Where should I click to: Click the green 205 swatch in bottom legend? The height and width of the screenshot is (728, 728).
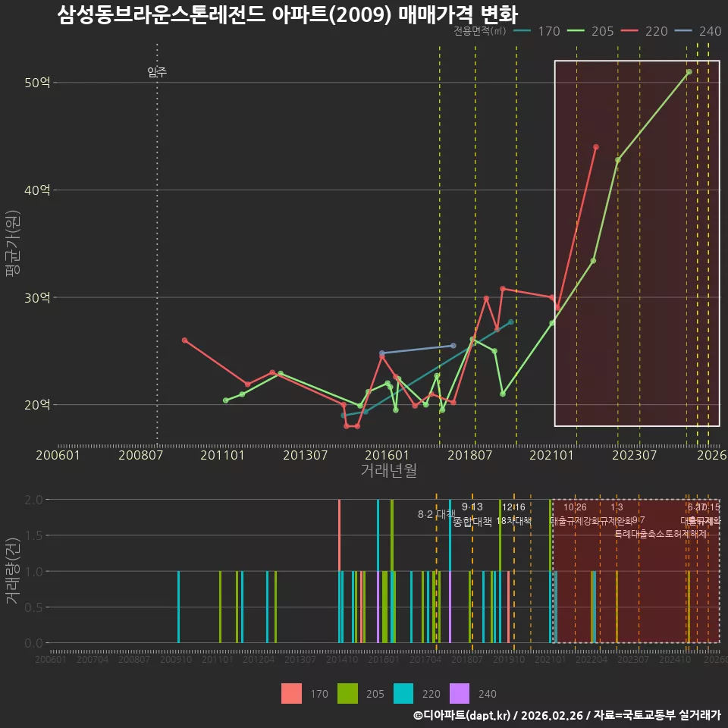click(x=347, y=694)
